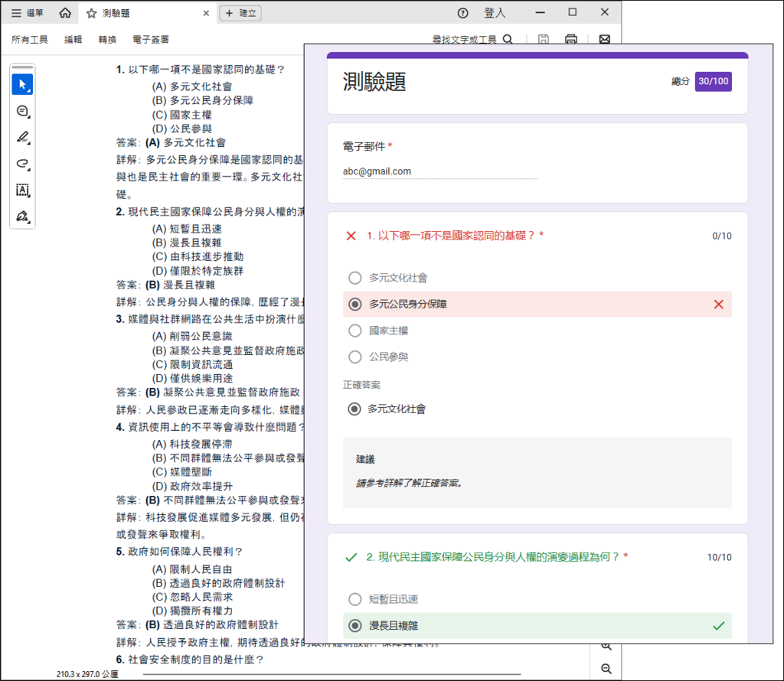This screenshot has width=784, height=681.
Task: Click the 210.3 x 297.0 公厘 page size
Action: click(x=87, y=674)
